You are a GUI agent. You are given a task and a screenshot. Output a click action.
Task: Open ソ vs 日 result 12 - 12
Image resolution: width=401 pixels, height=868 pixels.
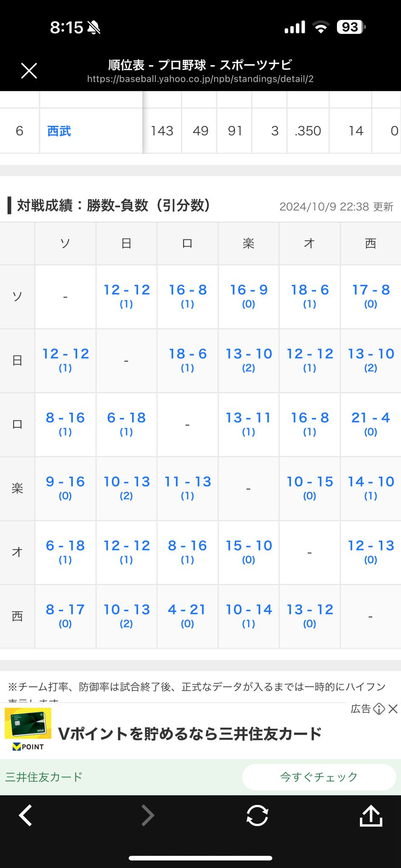[x=126, y=295]
